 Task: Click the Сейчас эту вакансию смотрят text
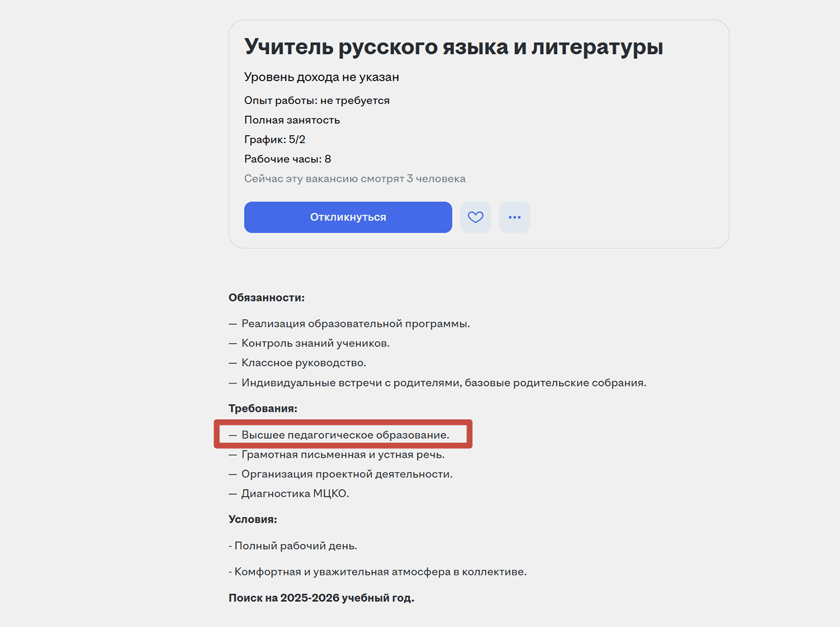(x=355, y=179)
